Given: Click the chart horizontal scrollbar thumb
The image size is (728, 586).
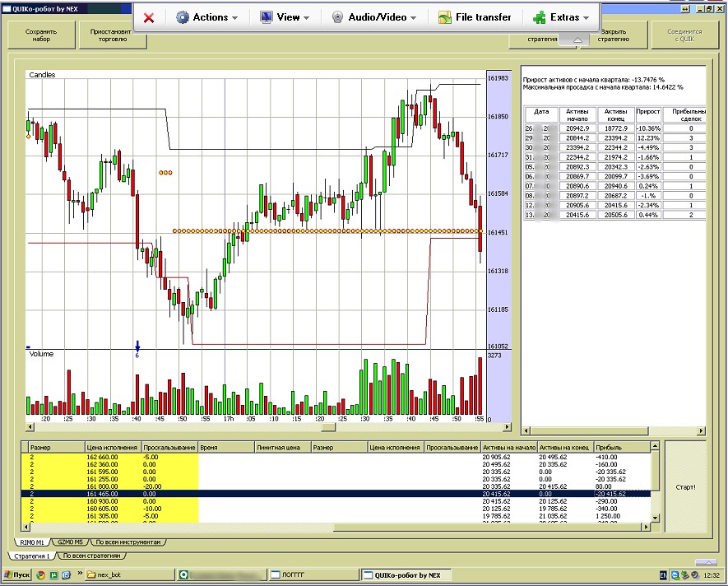Looking at the screenshot, I should (x=328, y=426).
